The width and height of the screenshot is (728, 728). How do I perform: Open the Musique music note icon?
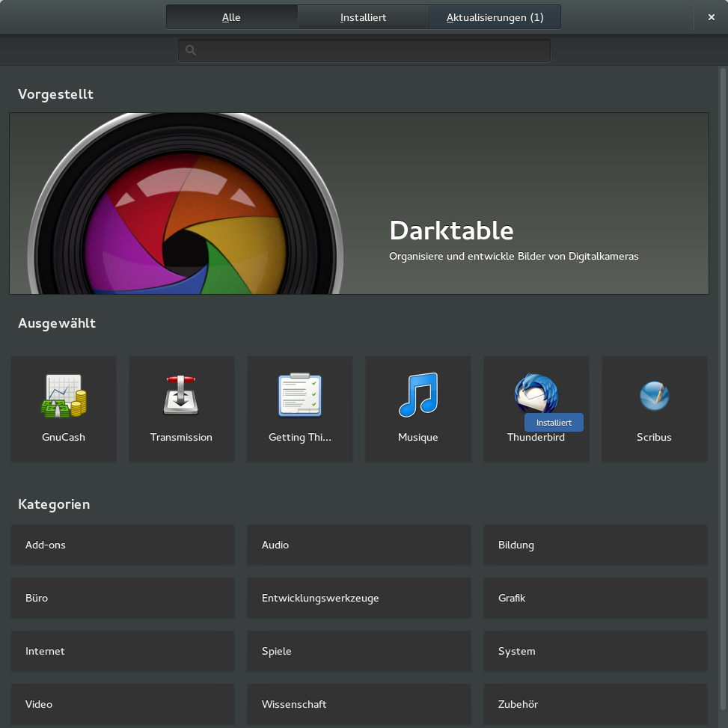point(417,394)
